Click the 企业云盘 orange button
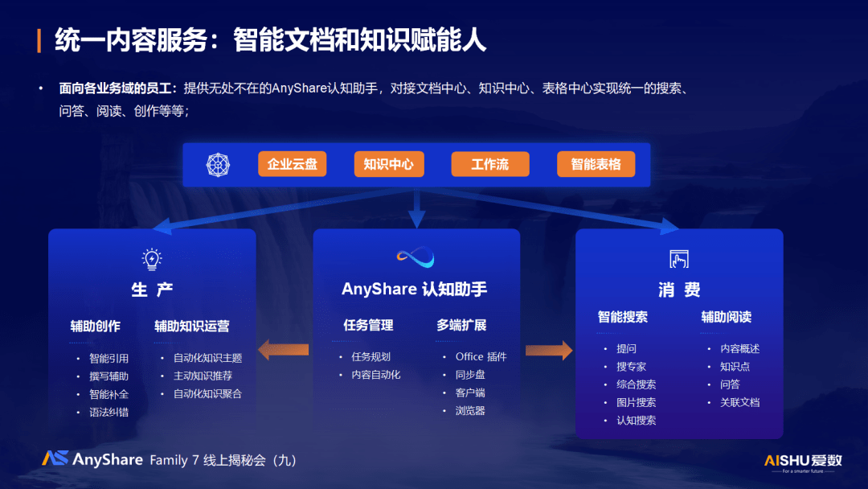868x489 pixels. pos(293,164)
